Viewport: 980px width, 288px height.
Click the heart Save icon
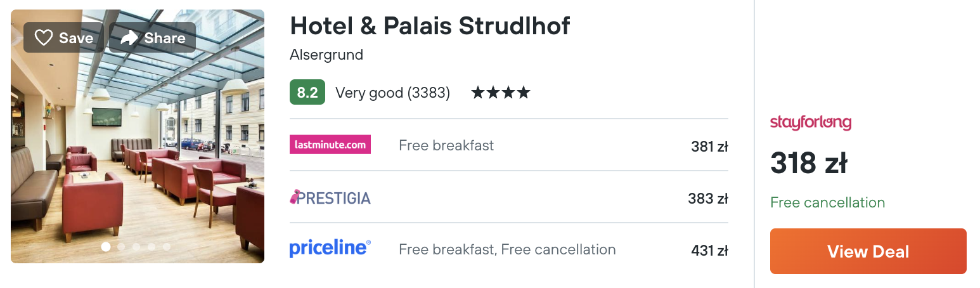click(43, 38)
